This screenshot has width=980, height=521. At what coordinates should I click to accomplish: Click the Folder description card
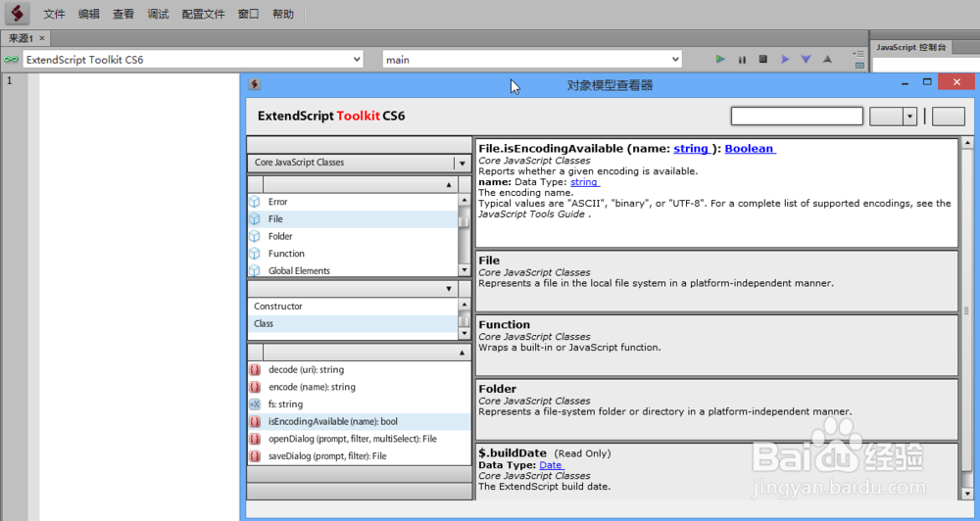point(717,409)
